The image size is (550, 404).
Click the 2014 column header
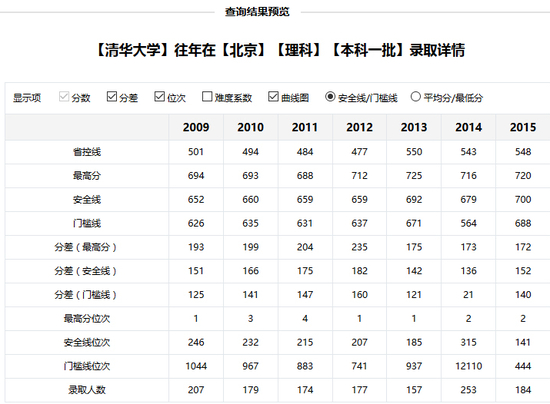tap(469, 127)
